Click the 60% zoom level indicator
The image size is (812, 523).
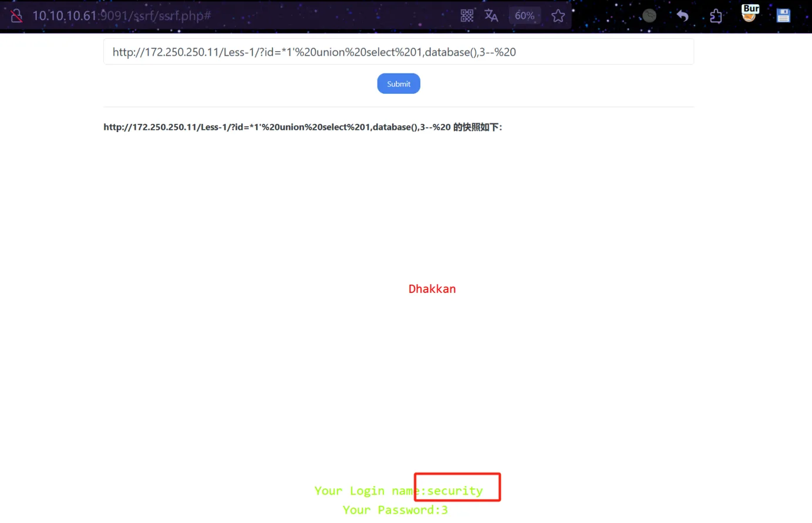tap(524, 16)
